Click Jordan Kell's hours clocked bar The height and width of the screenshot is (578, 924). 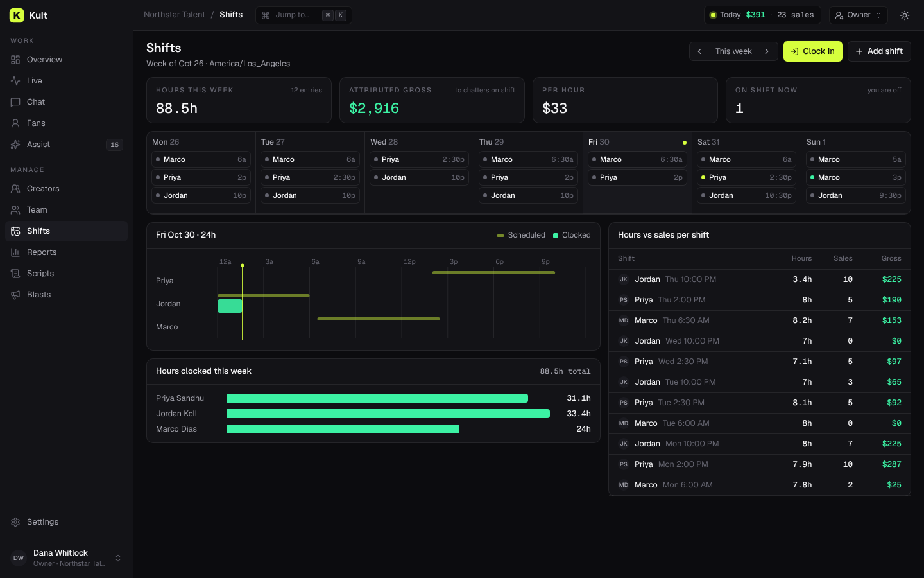pyautogui.click(x=388, y=414)
